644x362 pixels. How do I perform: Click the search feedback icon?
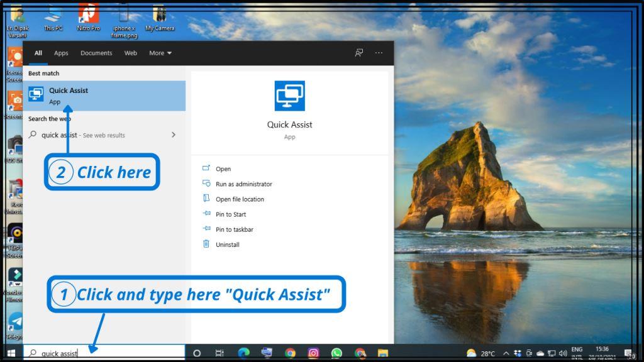pos(359,53)
